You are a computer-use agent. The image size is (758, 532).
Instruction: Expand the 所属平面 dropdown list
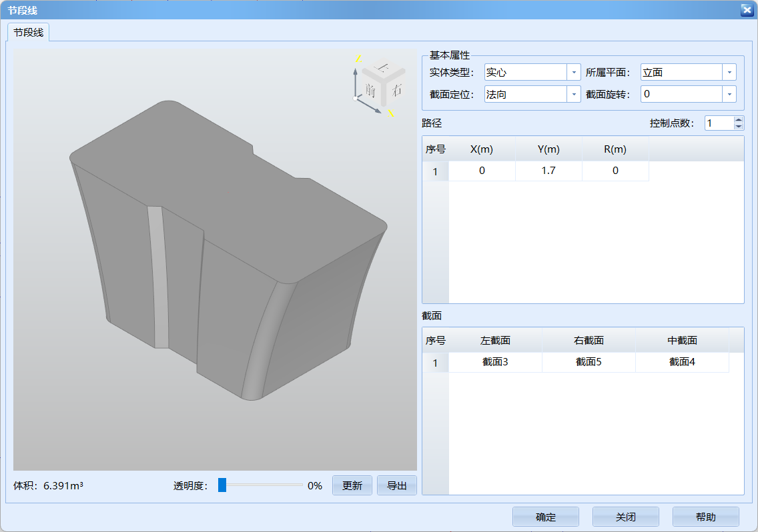(730, 73)
